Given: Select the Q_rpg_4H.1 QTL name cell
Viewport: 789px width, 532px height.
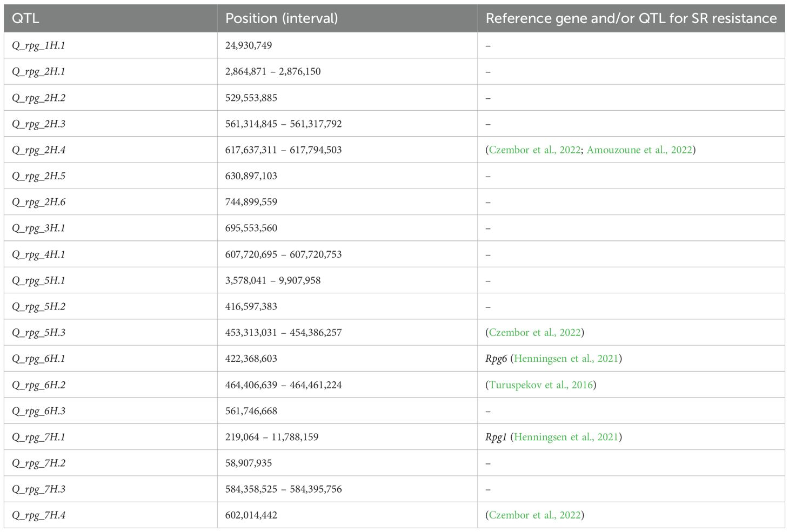Looking at the screenshot, I should [38, 254].
